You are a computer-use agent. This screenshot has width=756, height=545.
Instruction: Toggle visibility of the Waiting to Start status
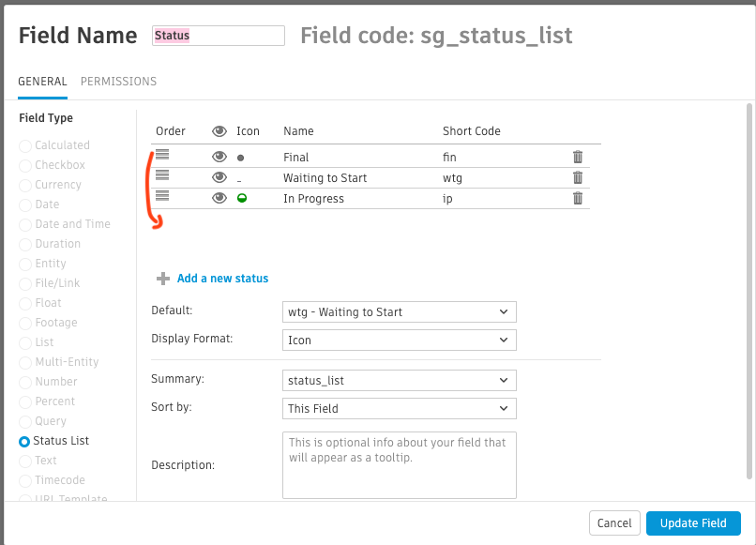click(219, 177)
